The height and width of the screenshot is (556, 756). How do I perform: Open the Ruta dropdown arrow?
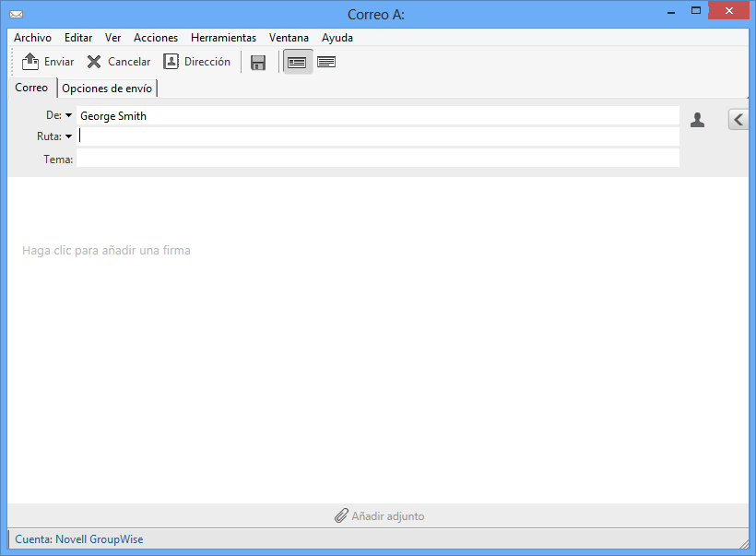click(68, 136)
